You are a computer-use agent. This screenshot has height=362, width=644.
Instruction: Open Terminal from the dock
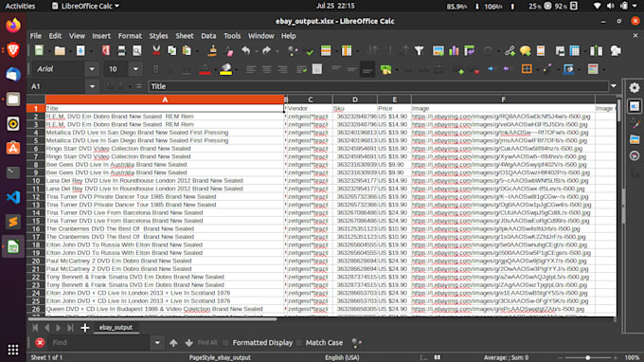tap(13, 172)
